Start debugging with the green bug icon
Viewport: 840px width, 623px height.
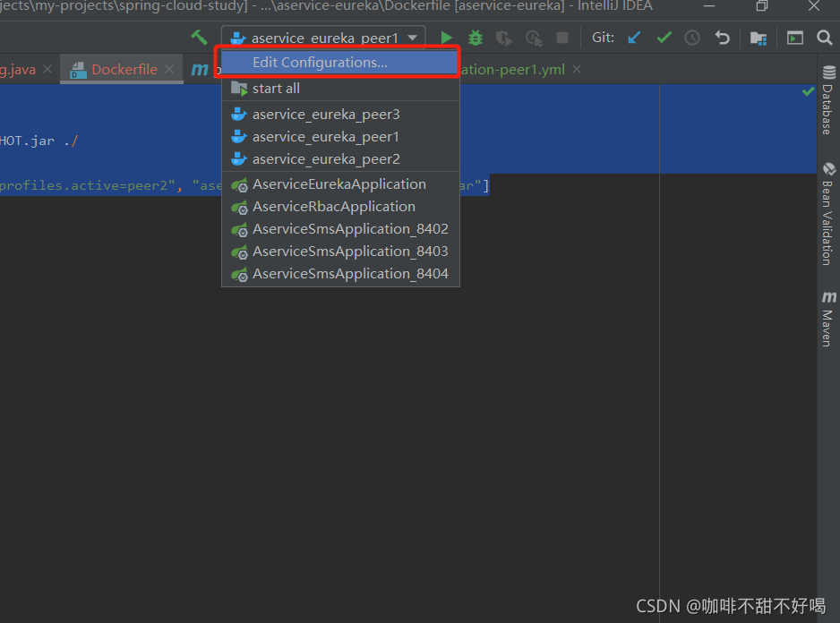[x=476, y=38]
